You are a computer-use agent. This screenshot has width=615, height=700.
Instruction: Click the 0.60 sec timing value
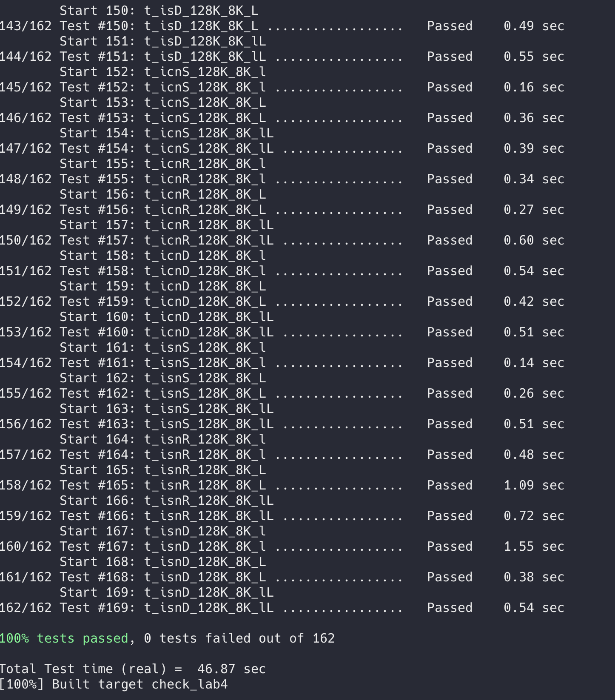pyautogui.click(x=534, y=240)
